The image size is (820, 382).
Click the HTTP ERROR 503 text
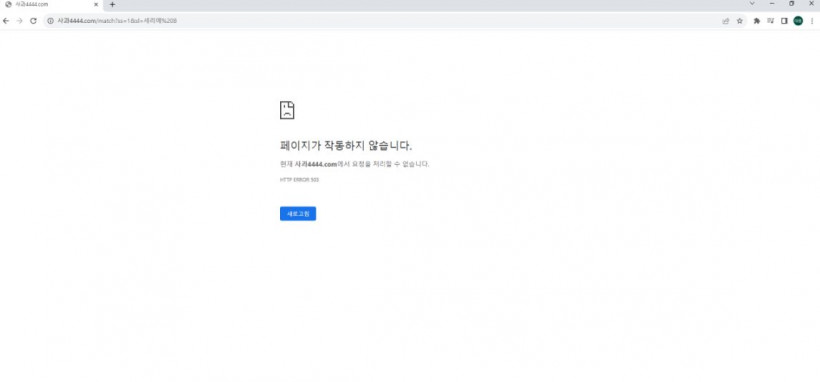(x=299, y=179)
